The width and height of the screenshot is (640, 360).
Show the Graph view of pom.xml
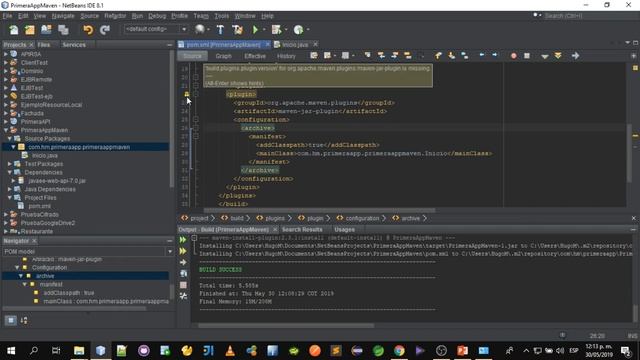[x=223, y=56]
